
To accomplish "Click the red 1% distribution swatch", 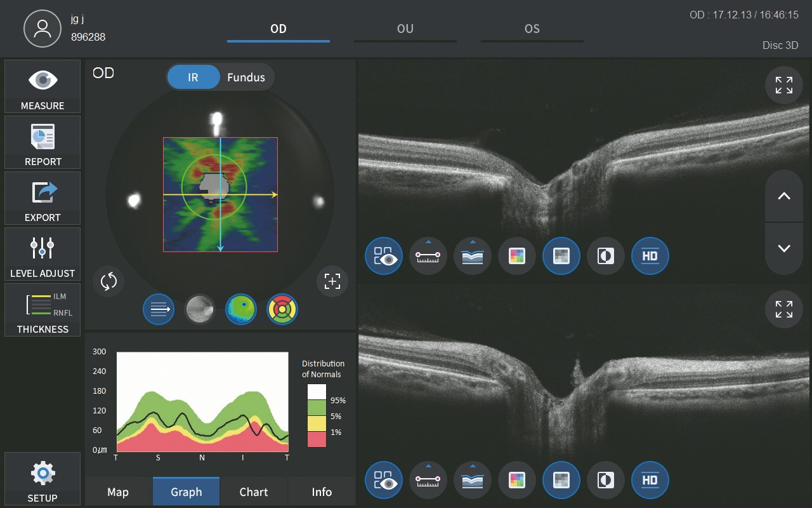I will 317,439.
